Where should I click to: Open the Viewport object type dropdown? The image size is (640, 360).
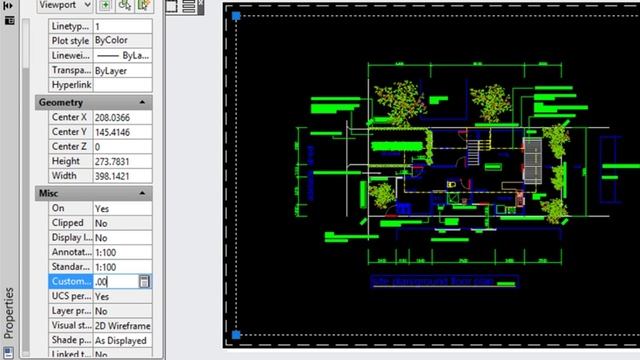[64, 6]
